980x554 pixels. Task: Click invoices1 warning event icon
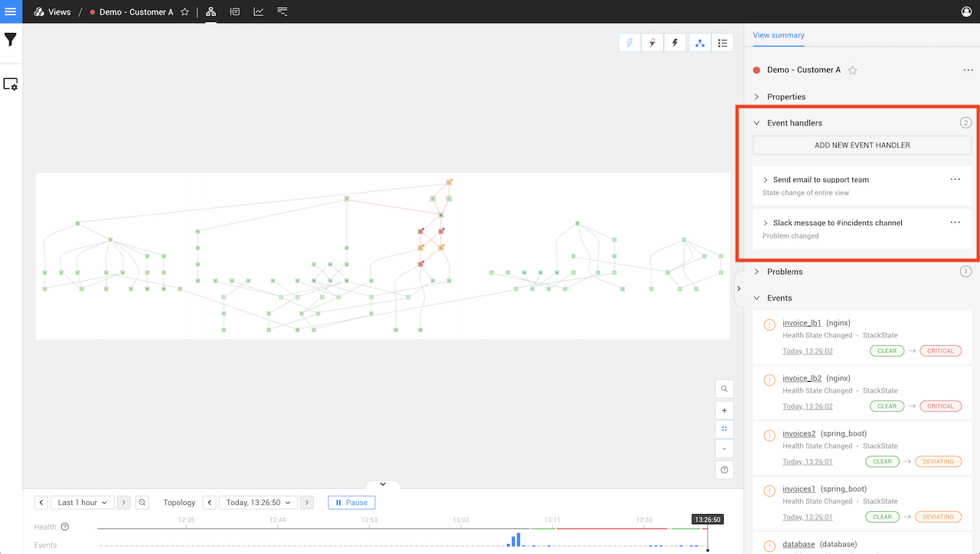click(x=769, y=490)
